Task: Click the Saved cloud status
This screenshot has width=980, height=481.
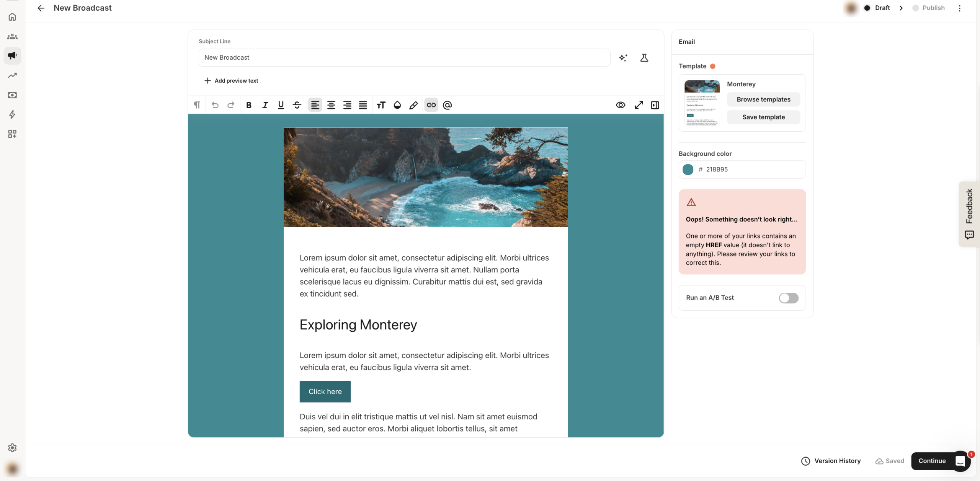Action: [x=890, y=461]
